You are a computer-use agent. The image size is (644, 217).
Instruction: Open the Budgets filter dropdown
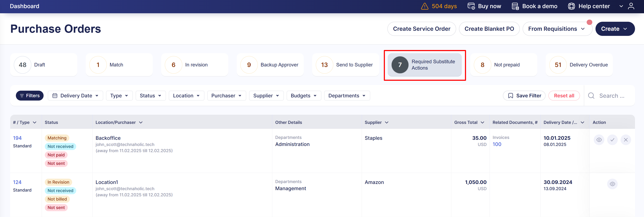(304, 96)
